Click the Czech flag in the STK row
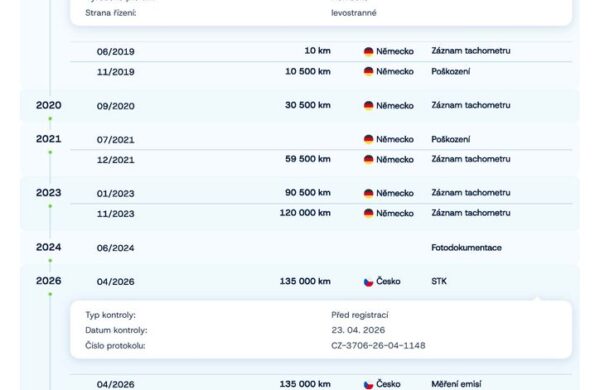 (368, 282)
